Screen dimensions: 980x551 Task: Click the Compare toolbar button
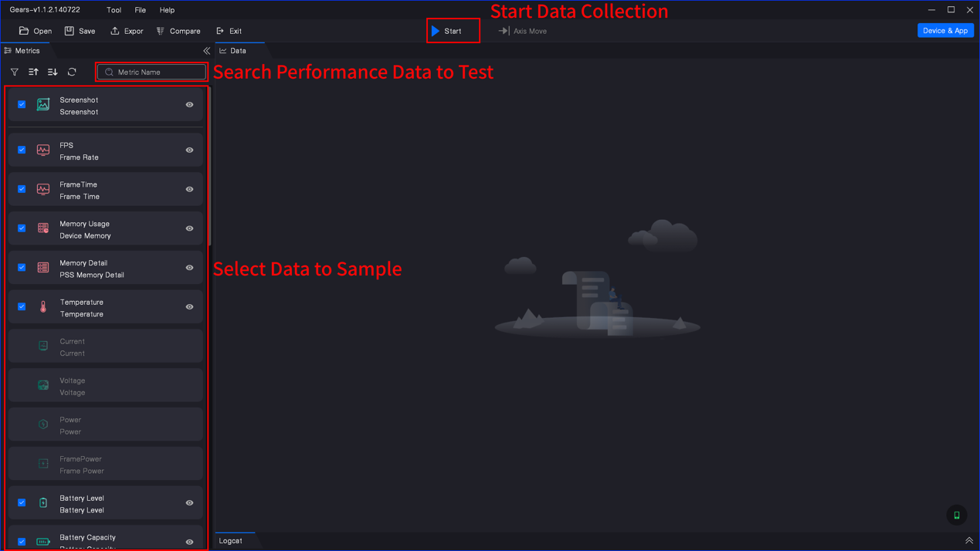(178, 31)
